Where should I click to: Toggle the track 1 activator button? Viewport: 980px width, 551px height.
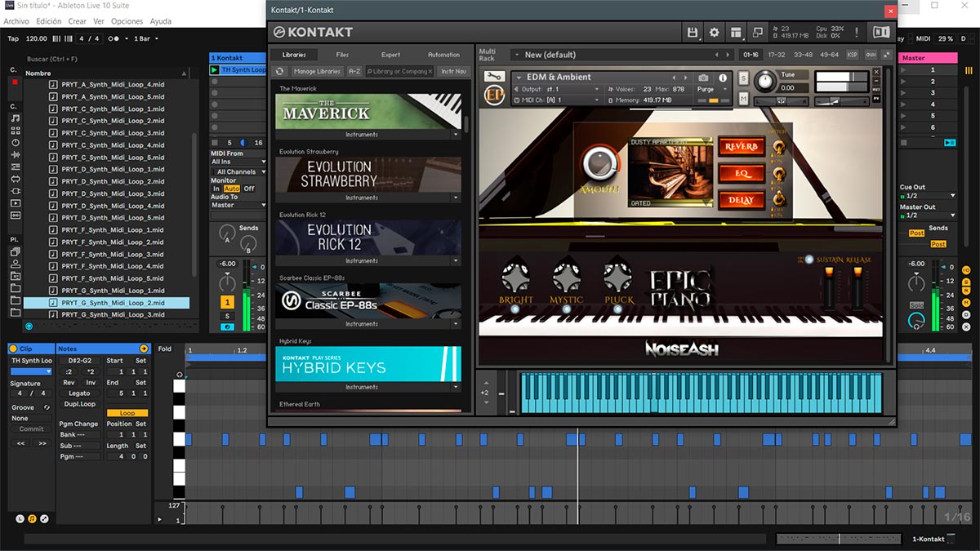(227, 302)
